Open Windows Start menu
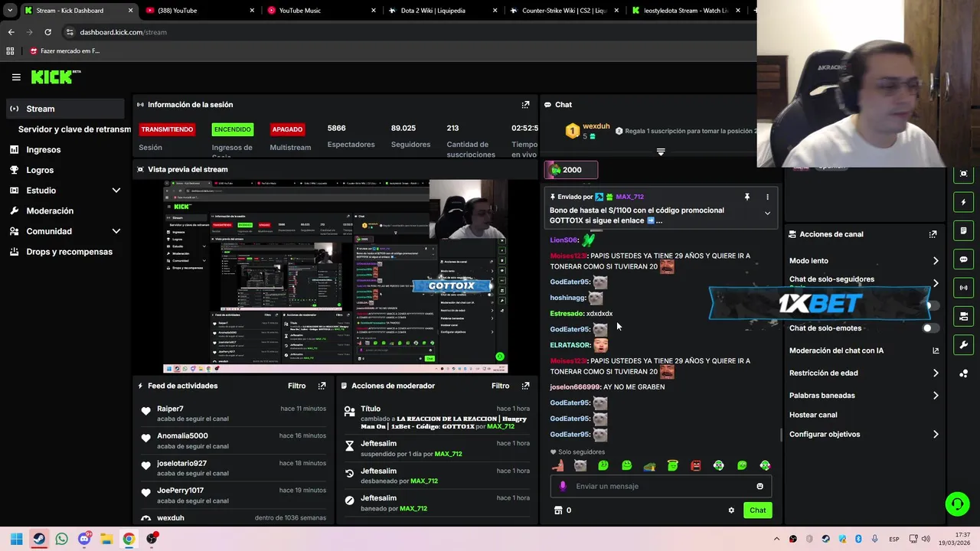This screenshot has height=551, width=980. (x=16, y=539)
